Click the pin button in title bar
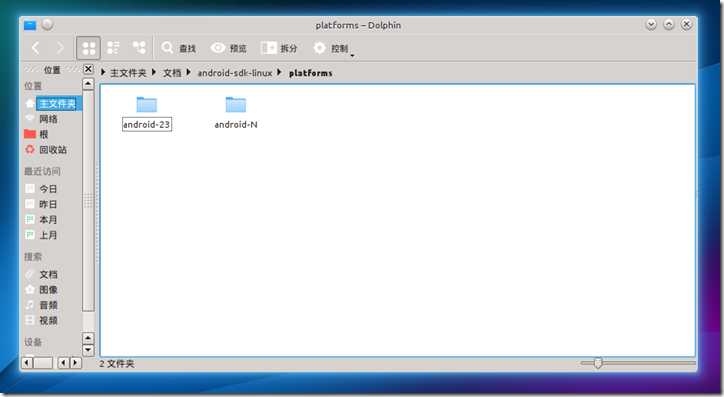The width and height of the screenshot is (724, 397). (x=48, y=24)
